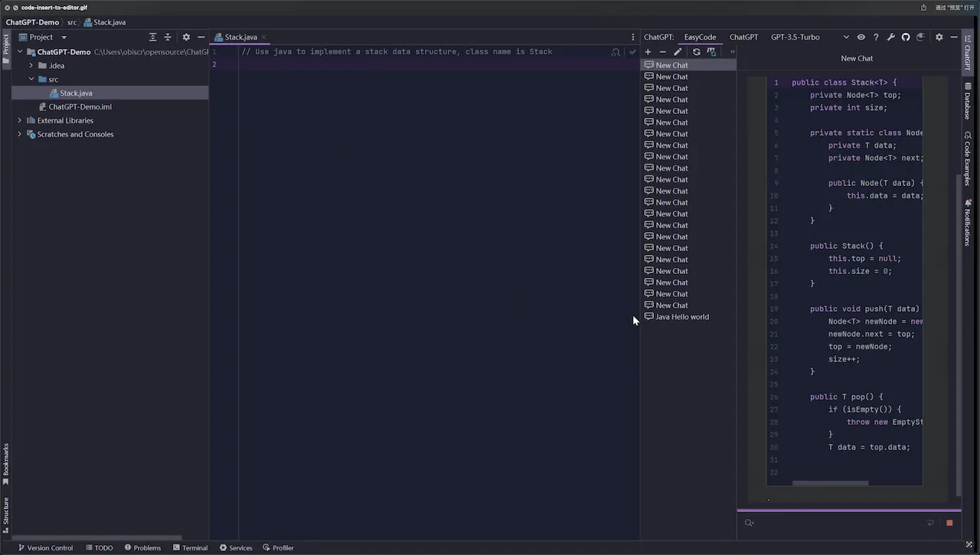Refresh the chat list
The height and width of the screenshot is (555, 980).
pyautogui.click(x=696, y=52)
